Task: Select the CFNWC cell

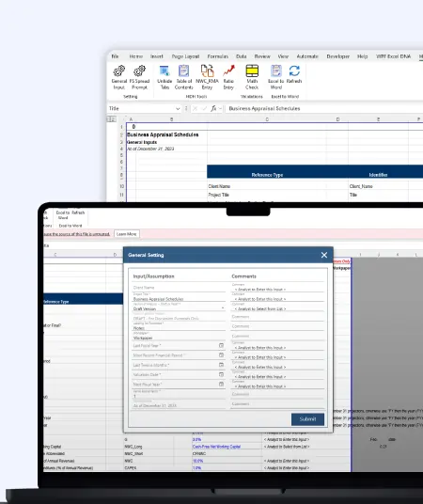Action: [x=199, y=453]
